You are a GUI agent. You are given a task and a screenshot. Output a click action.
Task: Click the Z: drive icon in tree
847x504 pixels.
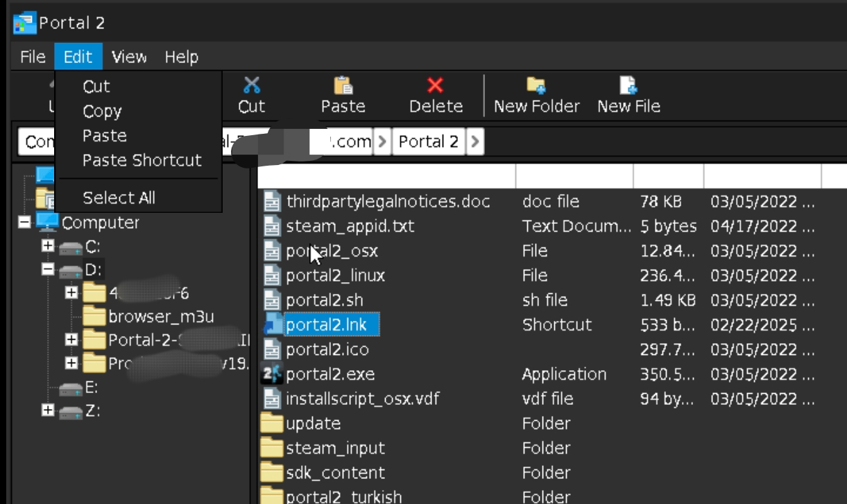[x=71, y=412]
